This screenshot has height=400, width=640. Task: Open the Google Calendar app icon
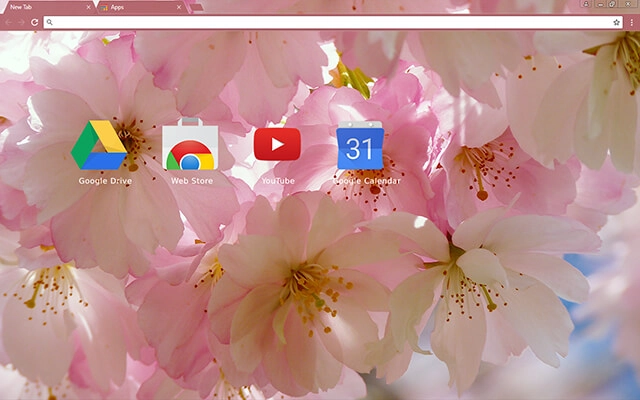(360, 145)
